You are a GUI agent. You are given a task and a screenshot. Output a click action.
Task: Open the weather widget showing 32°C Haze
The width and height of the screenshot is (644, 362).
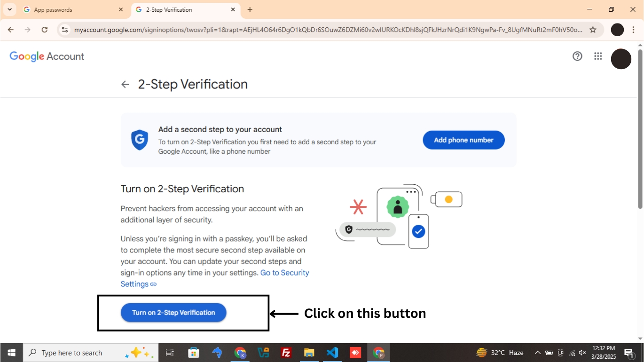pyautogui.click(x=500, y=353)
